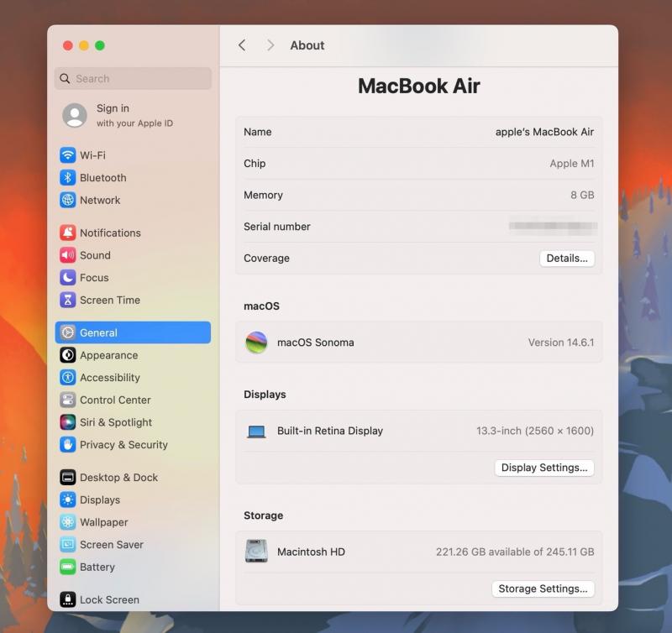Click the Built-in Retina Display label
The image size is (672, 633).
coord(330,431)
